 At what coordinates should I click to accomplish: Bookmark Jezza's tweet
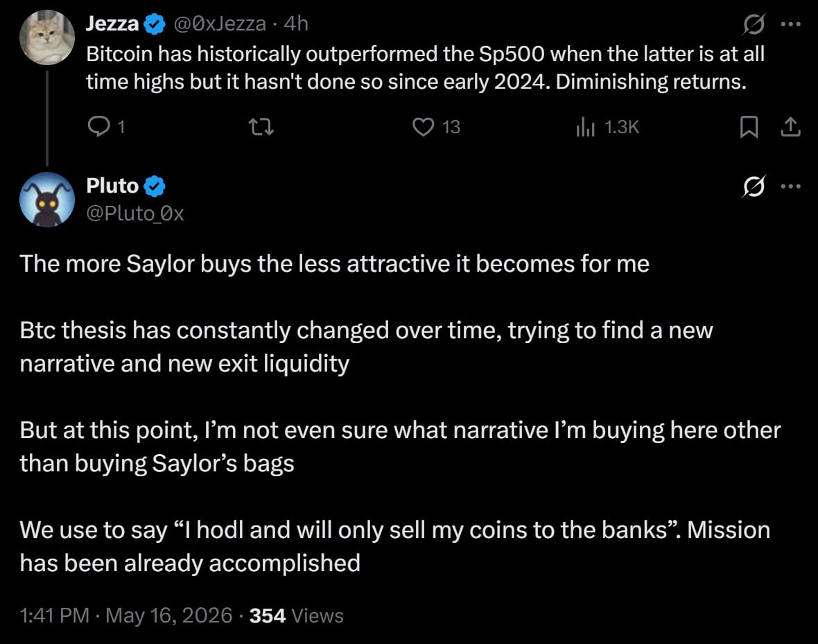point(749,126)
